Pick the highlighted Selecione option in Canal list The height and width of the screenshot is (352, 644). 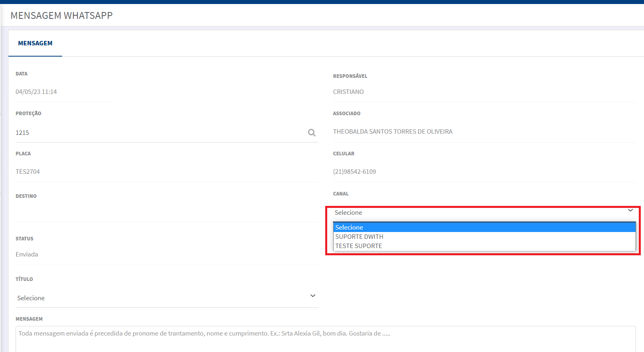(x=484, y=228)
